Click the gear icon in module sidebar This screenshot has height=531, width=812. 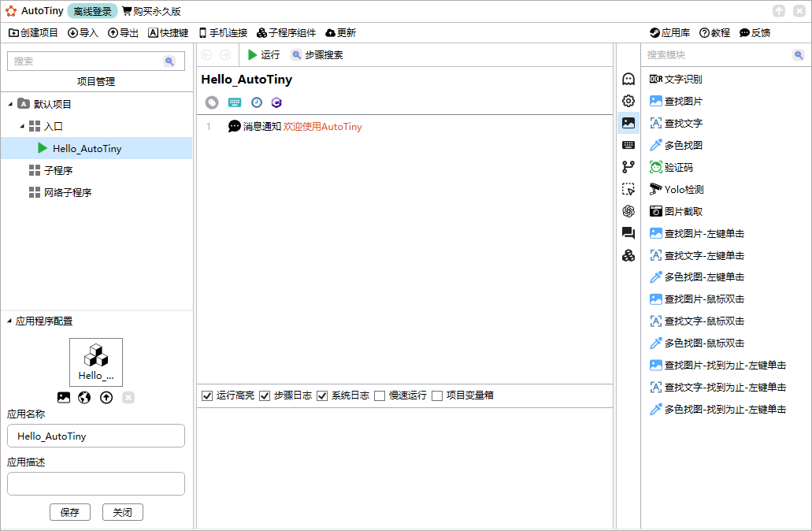coord(628,101)
